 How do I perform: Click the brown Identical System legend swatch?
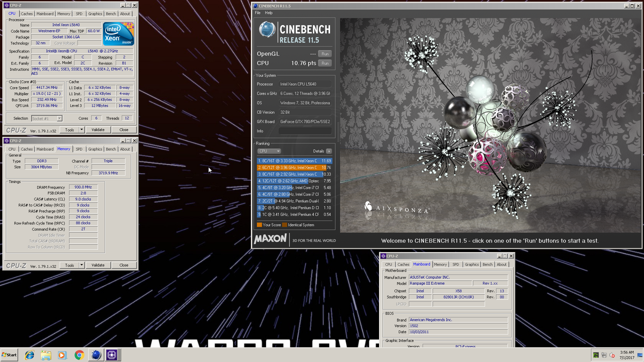[x=285, y=225]
